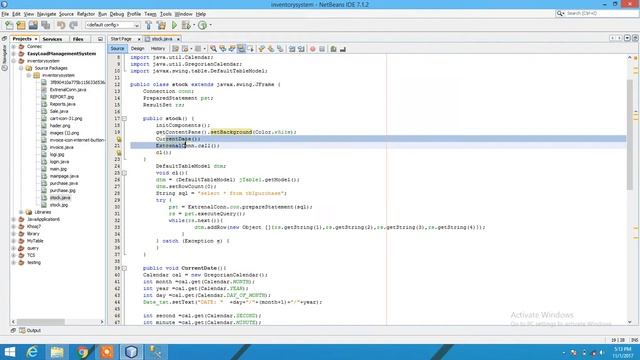Switch to the Start Page tab
This screenshot has height=360, width=640.
[121, 39]
